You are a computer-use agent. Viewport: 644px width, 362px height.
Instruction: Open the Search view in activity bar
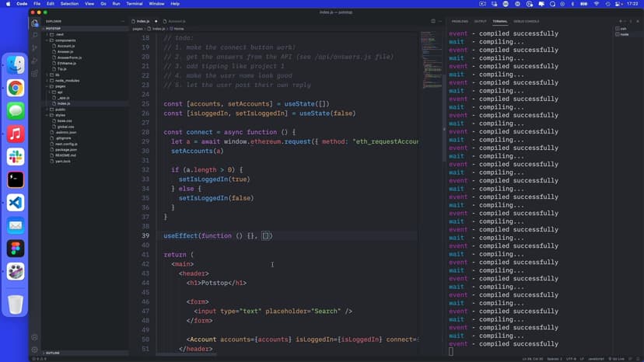click(x=35, y=35)
